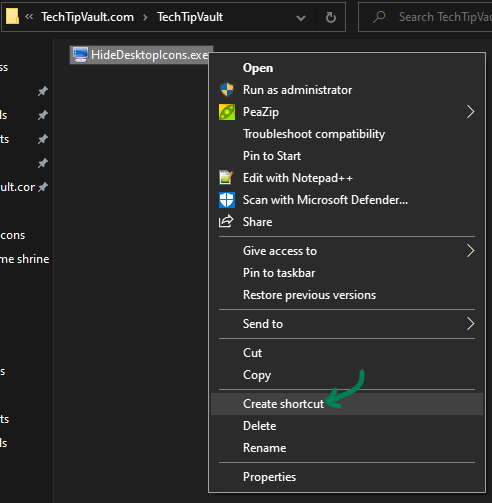The height and width of the screenshot is (503, 492).
Task: Click the Microsoft Defender shield icon
Action: (227, 200)
